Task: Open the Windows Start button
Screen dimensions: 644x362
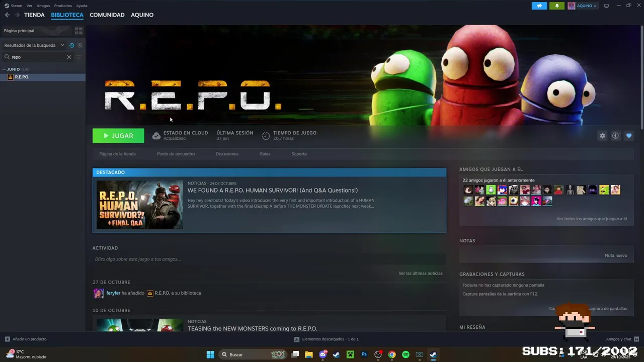Action: pyautogui.click(x=210, y=354)
